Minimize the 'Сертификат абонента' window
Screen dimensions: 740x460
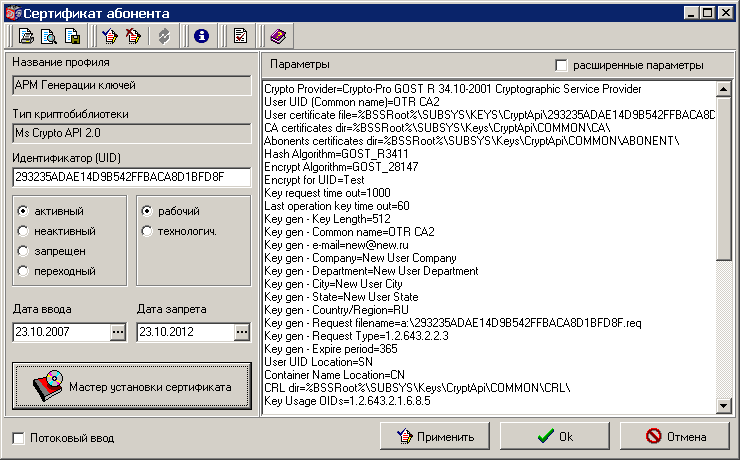(x=691, y=13)
